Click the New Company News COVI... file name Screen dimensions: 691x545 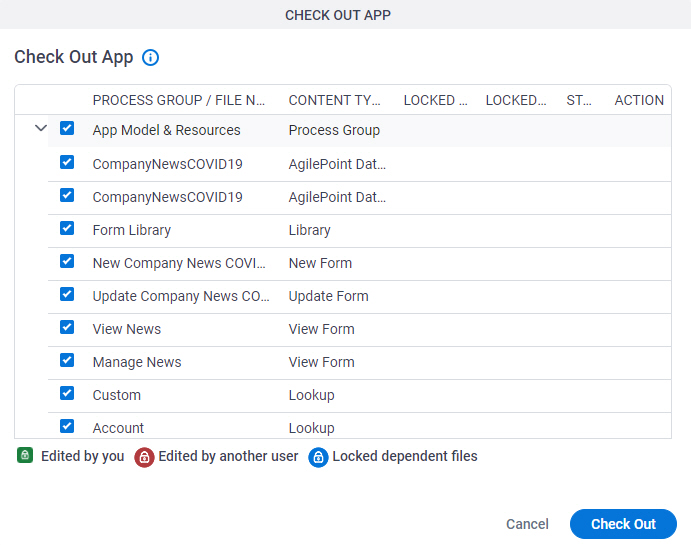point(179,263)
